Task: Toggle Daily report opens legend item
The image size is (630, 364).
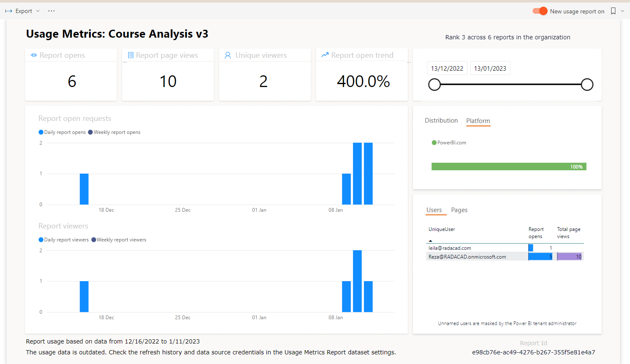Action: pos(62,132)
